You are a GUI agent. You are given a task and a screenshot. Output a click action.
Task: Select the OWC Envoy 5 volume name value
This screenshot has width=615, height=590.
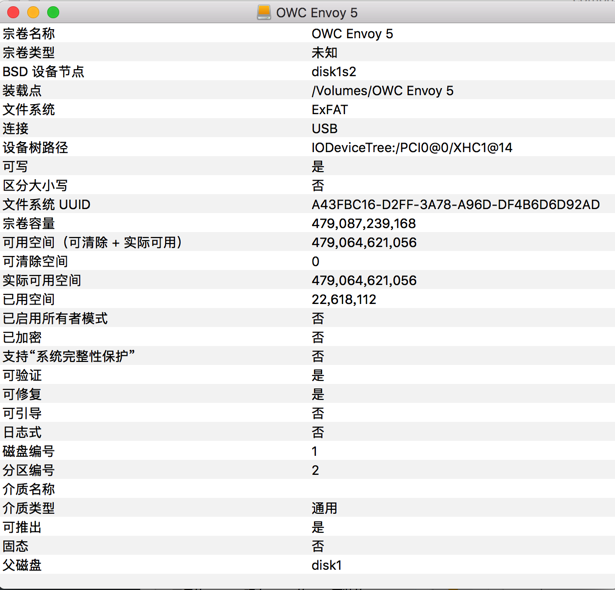click(x=352, y=34)
